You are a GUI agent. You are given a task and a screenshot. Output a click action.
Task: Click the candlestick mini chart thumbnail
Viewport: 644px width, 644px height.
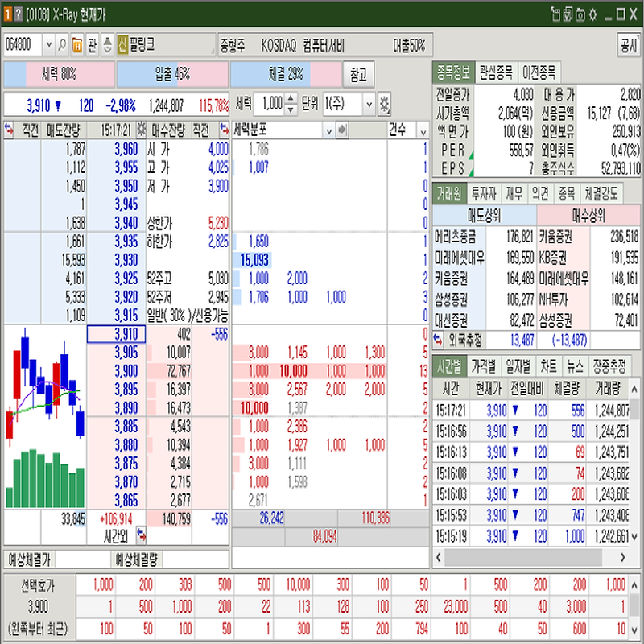[45, 418]
